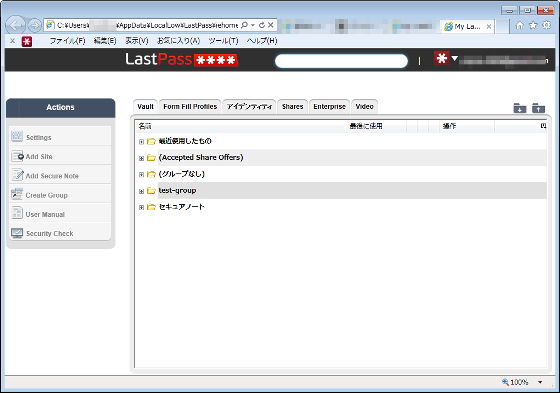The height and width of the screenshot is (393, 560).
Task: Open the Favorites star icon
Action: (533, 25)
